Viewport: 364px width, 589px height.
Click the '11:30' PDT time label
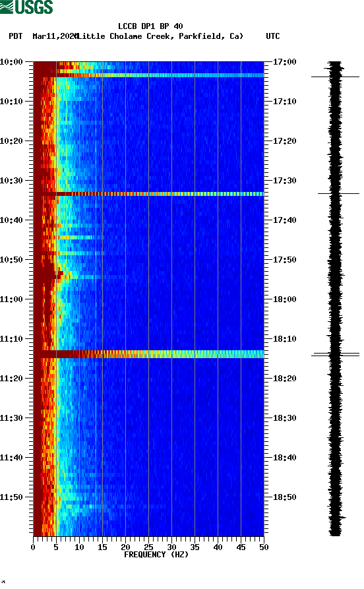click(11, 418)
